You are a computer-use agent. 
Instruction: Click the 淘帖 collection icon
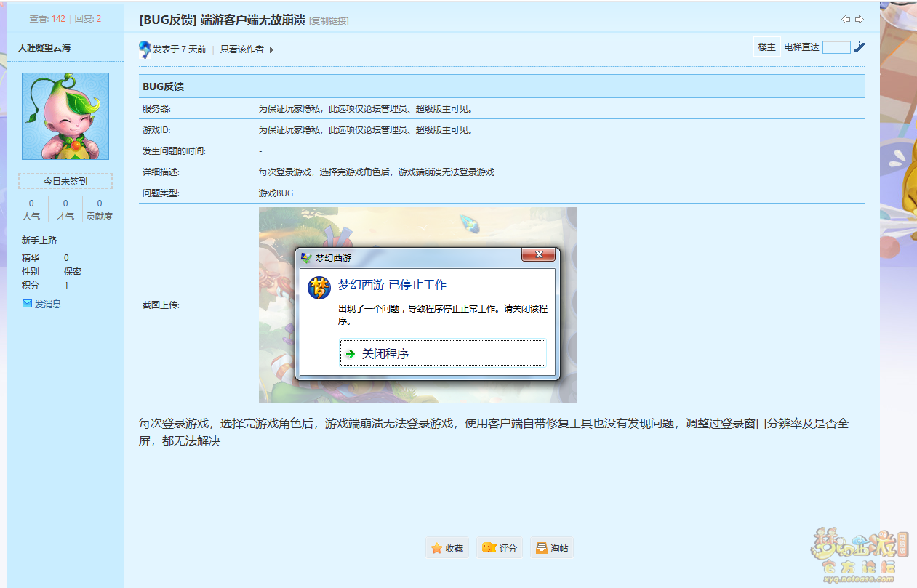pos(542,548)
